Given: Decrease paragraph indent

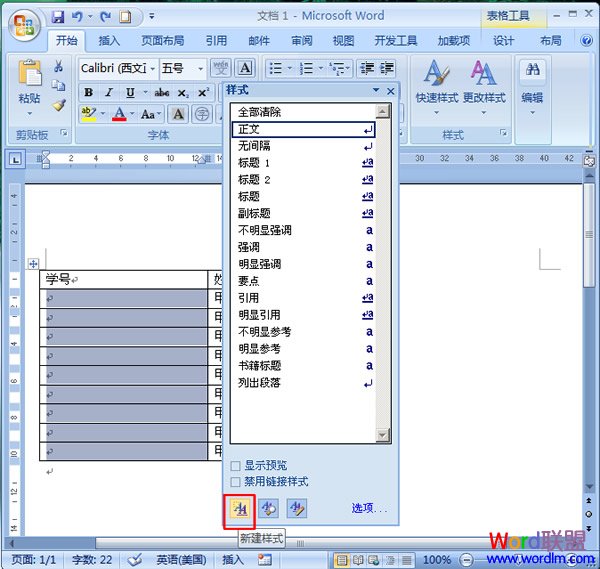Looking at the screenshot, I should click(x=366, y=68).
